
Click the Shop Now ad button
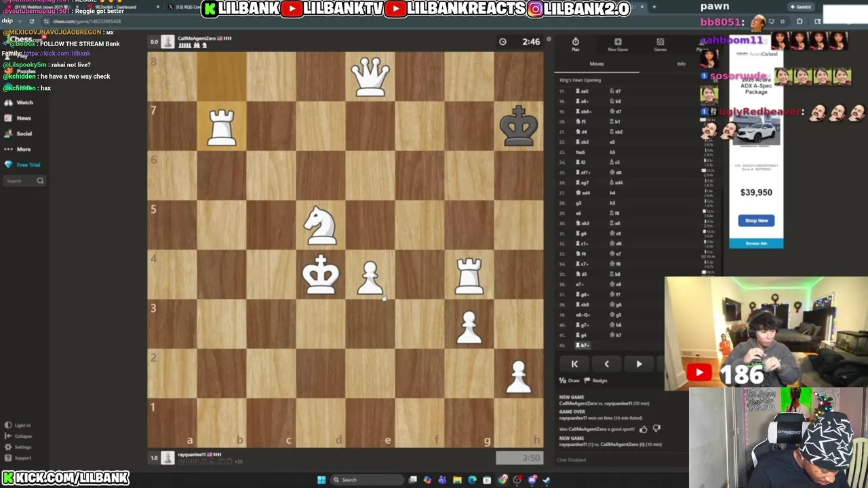[x=756, y=220]
